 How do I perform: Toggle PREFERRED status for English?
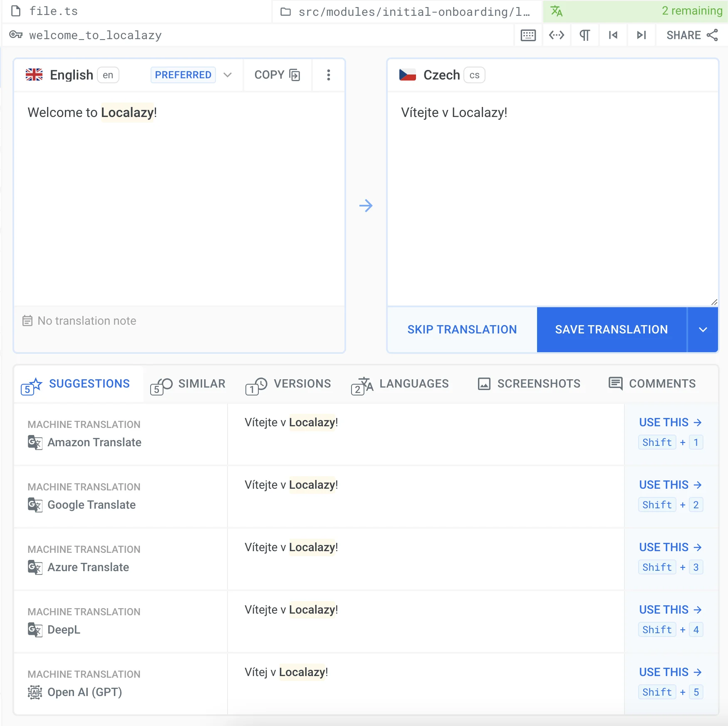point(183,75)
